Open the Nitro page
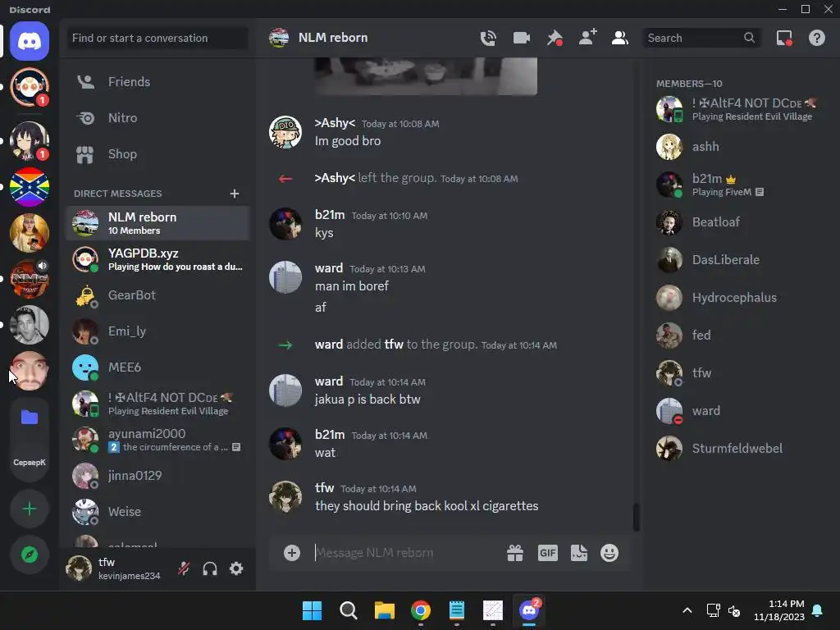This screenshot has height=630, width=840. point(157,118)
